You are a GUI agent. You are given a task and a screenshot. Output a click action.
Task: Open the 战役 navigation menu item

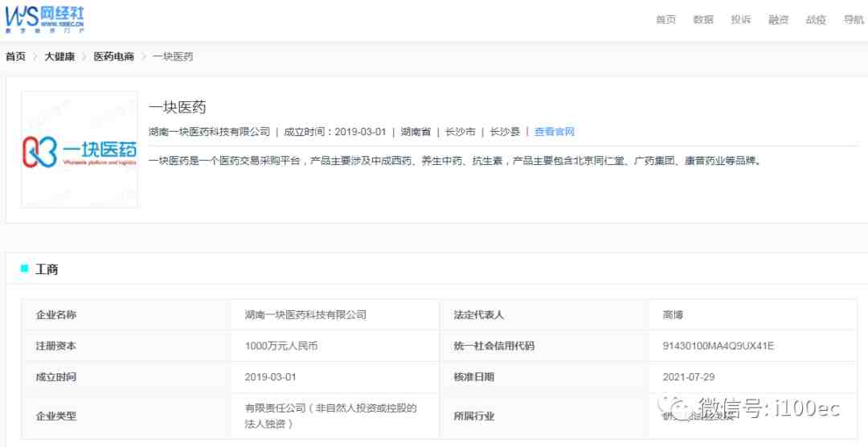(x=816, y=20)
